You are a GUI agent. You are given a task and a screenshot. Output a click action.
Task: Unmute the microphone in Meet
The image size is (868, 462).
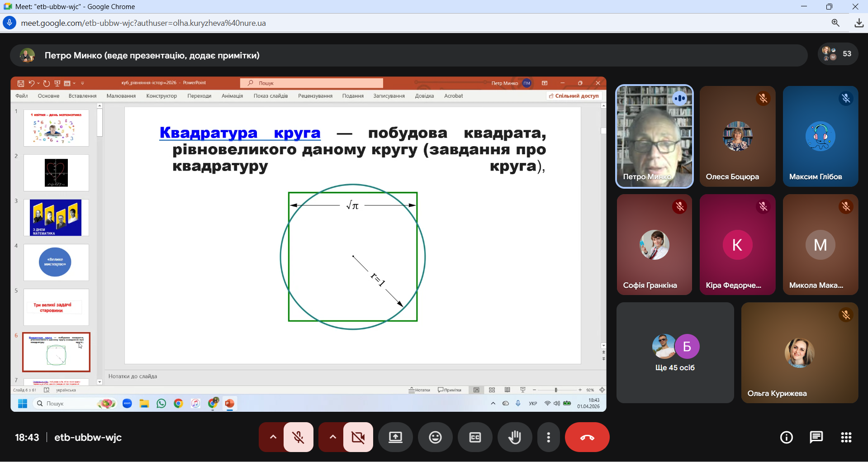(299, 437)
